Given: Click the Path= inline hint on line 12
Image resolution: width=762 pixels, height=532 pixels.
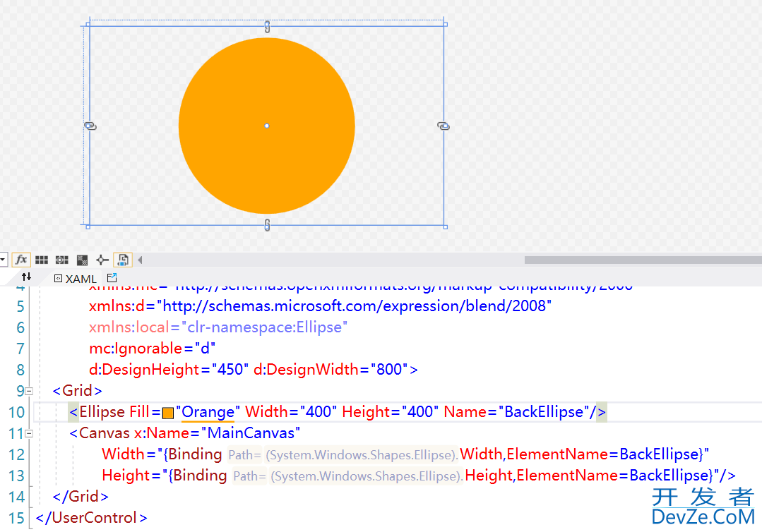Looking at the screenshot, I should coord(245,455).
